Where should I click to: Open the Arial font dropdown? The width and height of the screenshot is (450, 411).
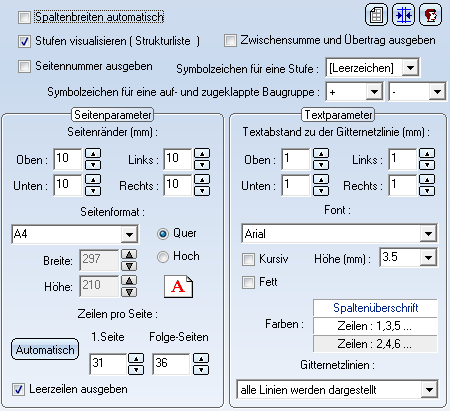[428, 233]
